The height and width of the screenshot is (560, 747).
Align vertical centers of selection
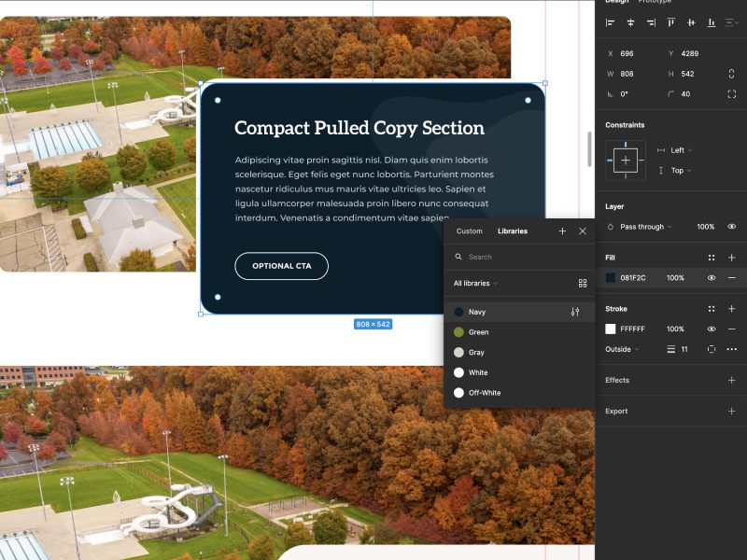click(x=691, y=22)
